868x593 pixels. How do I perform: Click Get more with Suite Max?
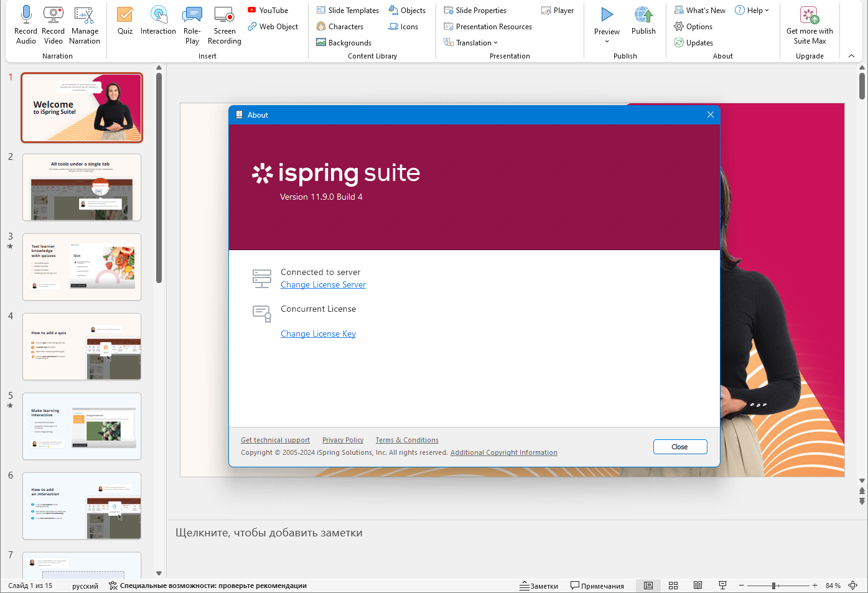pyautogui.click(x=810, y=25)
